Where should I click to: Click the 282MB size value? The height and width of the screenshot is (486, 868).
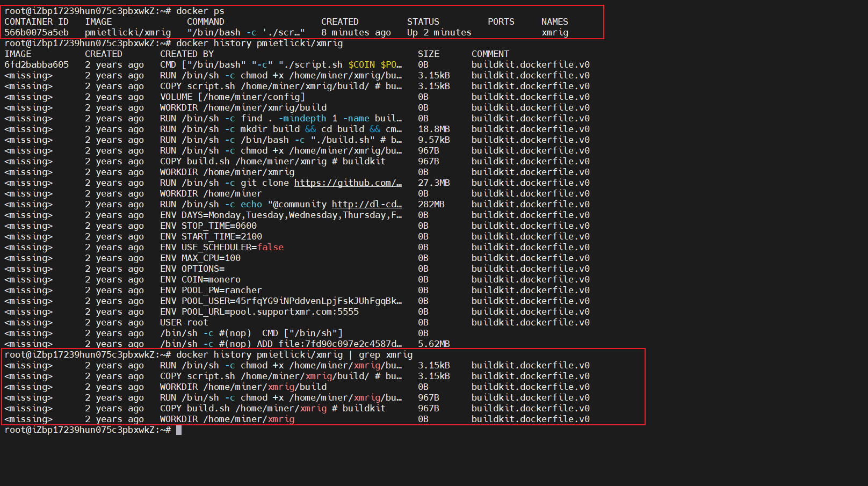[431, 204]
